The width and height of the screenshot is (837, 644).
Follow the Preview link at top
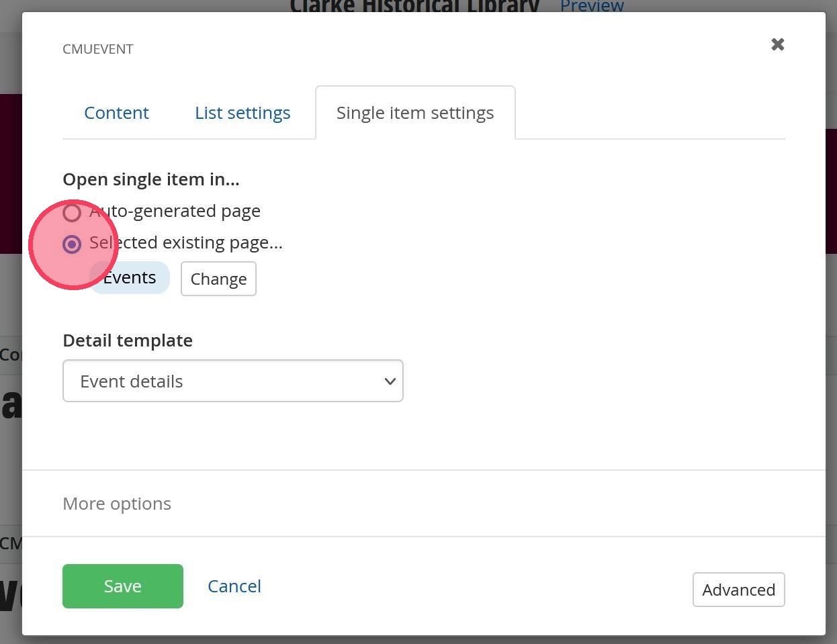pos(592,7)
